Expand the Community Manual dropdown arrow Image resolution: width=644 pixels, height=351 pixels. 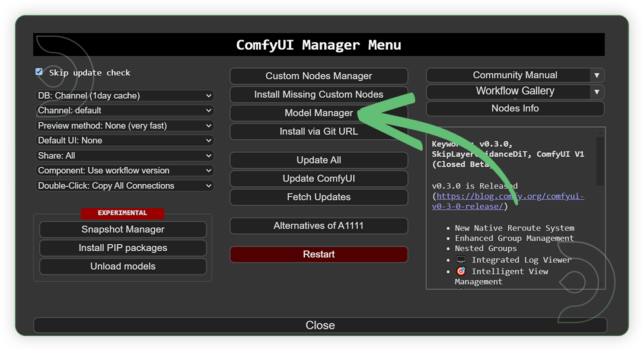pyautogui.click(x=598, y=75)
